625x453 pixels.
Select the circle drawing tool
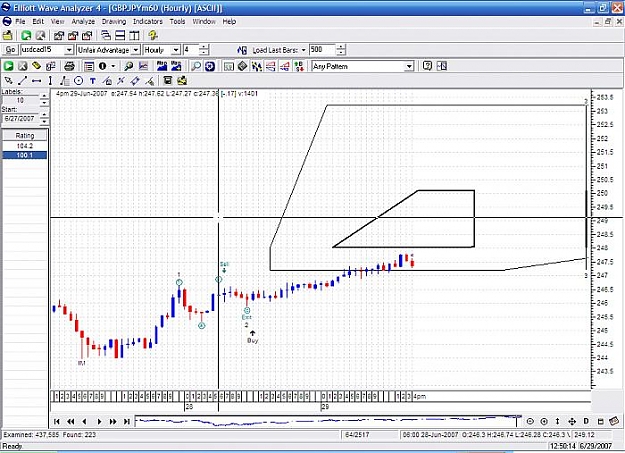click(79, 81)
